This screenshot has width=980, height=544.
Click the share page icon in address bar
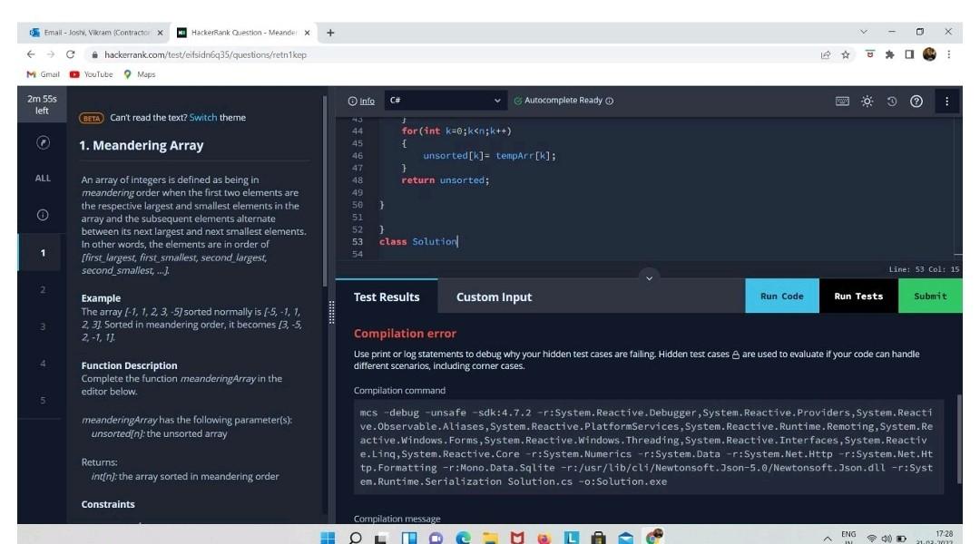click(826, 54)
